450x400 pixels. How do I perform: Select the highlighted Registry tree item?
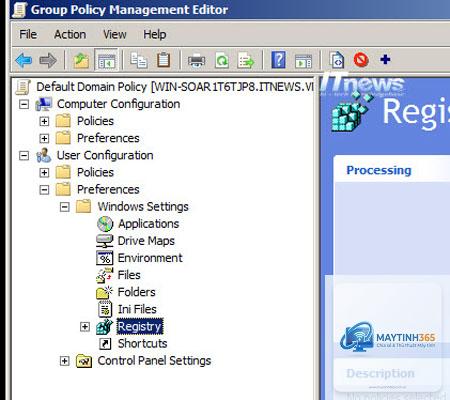140,327
